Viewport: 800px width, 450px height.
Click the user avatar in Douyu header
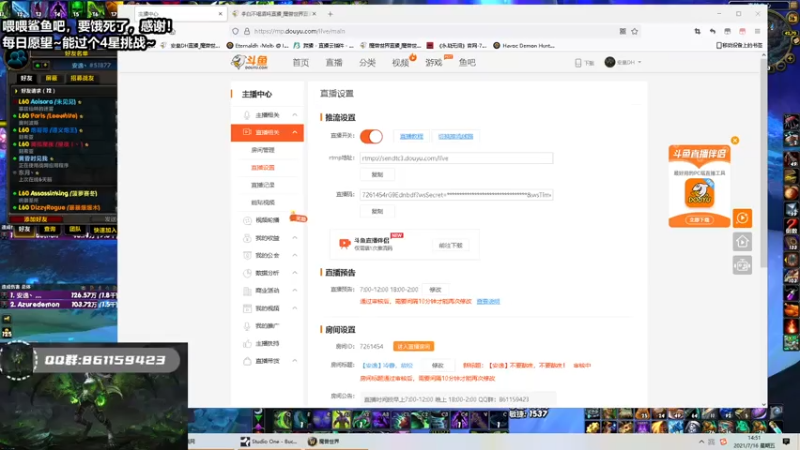click(x=610, y=62)
